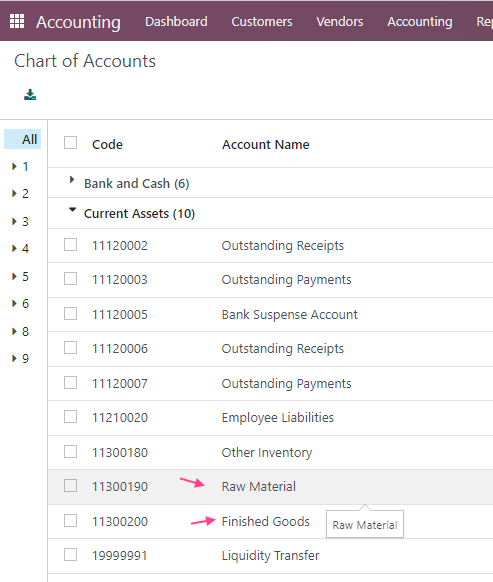This screenshot has width=493, height=582.
Task: Open the Customers menu
Action: click(x=262, y=22)
